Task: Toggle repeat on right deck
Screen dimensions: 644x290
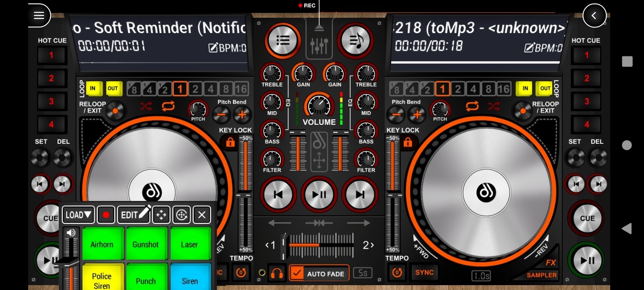Action: coord(472,106)
